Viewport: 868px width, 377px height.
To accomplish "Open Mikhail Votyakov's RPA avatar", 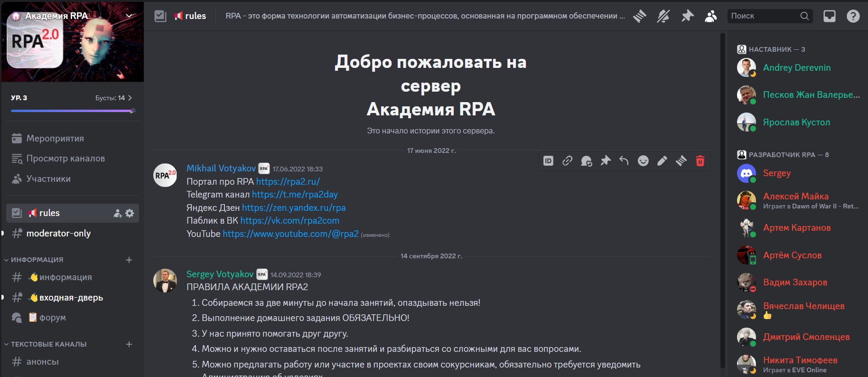I will pos(165,175).
